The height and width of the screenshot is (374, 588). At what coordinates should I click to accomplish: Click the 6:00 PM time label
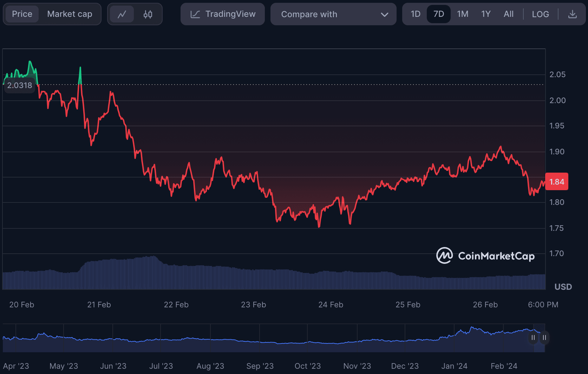point(543,305)
